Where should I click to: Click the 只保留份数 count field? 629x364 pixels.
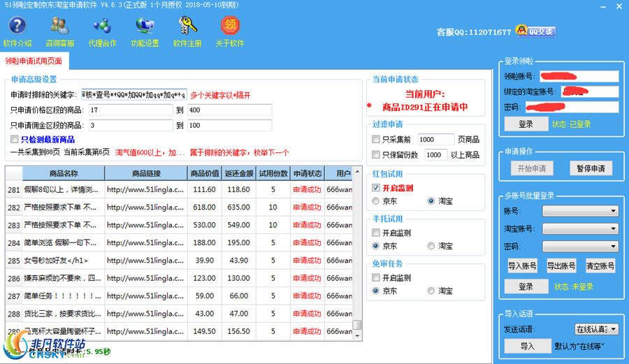435,154
